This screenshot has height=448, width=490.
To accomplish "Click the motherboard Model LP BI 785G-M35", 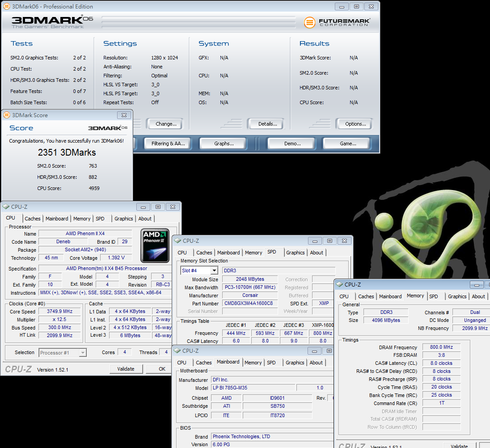I will click(253, 388).
